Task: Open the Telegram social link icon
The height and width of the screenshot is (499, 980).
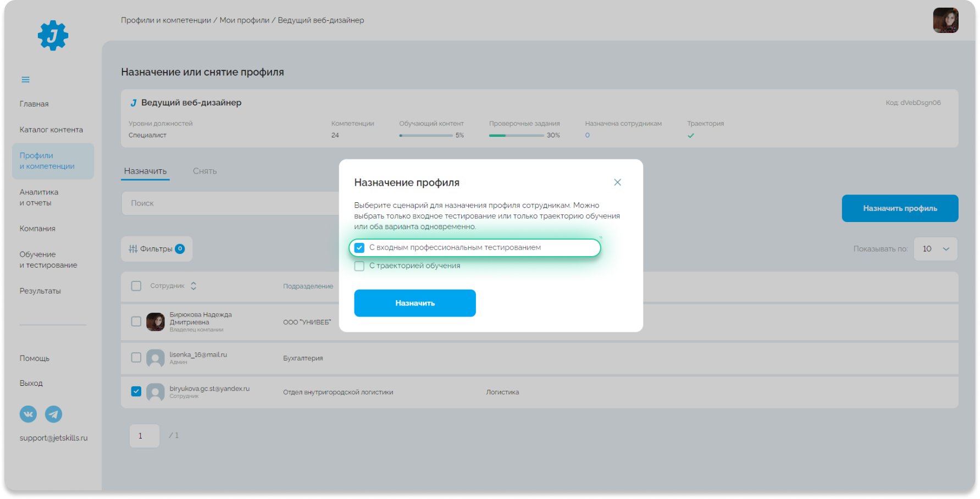Action: (x=53, y=414)
